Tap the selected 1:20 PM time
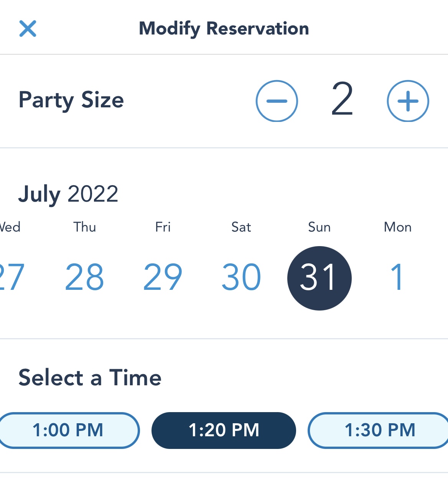This screenshot has width=448, height=498. (224, 430)
